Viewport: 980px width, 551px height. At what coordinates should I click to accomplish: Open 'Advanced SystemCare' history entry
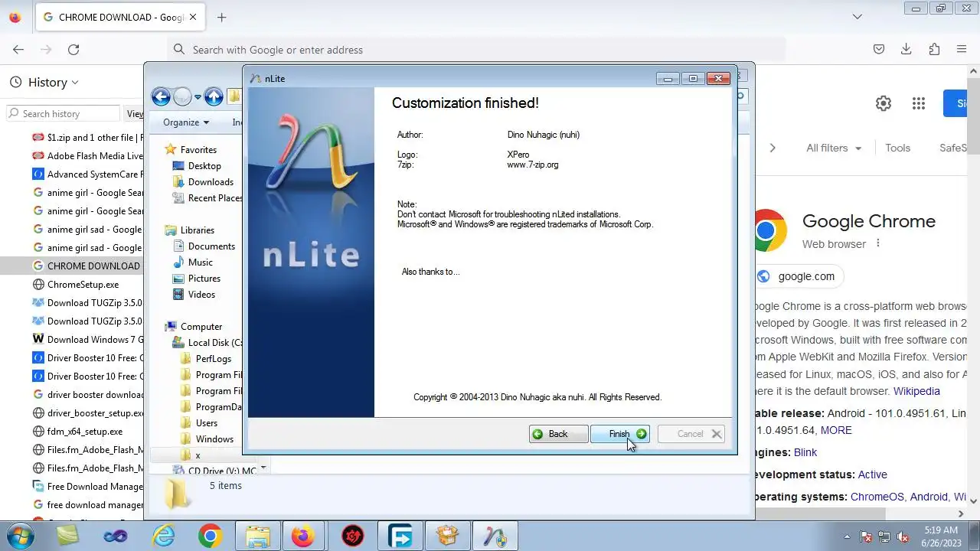(87, 174)
